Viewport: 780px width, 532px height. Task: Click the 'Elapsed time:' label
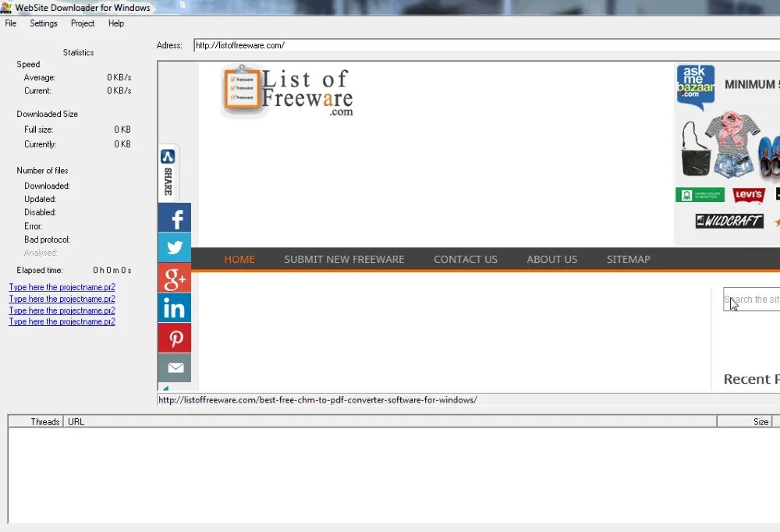(x=40, y=270)
